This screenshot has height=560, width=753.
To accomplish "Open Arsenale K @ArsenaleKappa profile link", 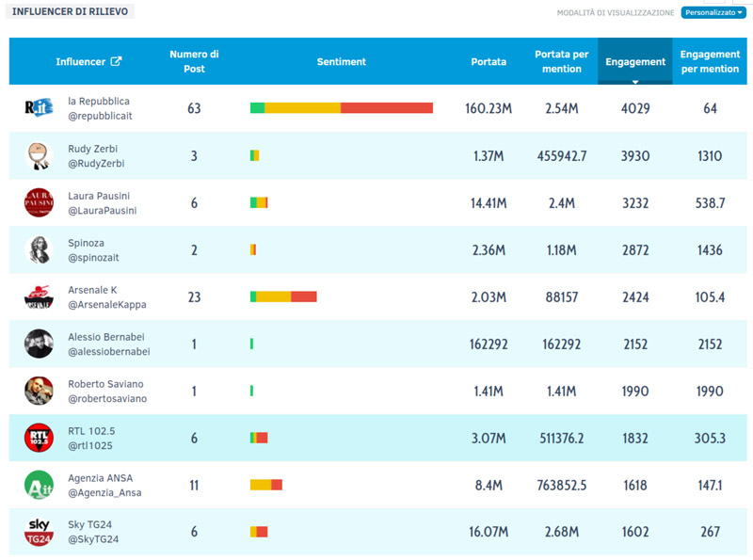I will 107,297.
